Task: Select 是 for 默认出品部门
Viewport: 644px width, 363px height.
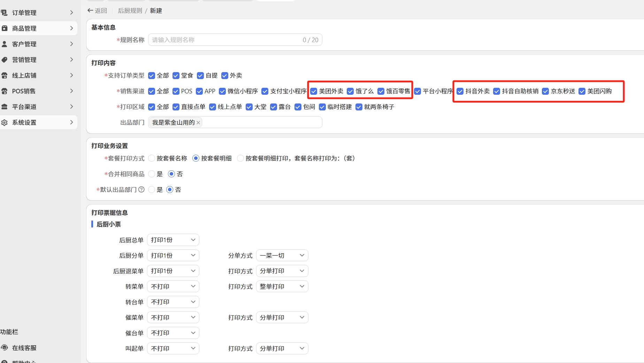Action: pyautogui.click(x=152, y=190)
